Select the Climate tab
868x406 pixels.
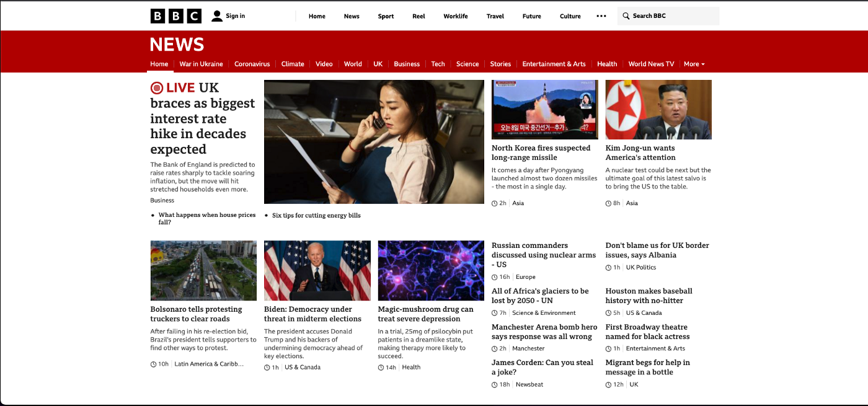click(293, 64)
